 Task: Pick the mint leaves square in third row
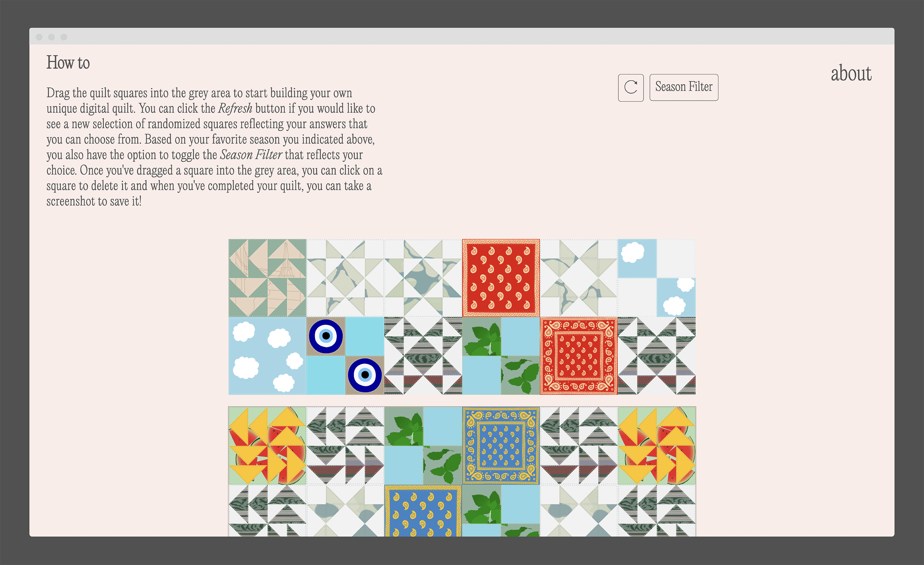pos(423,445)
